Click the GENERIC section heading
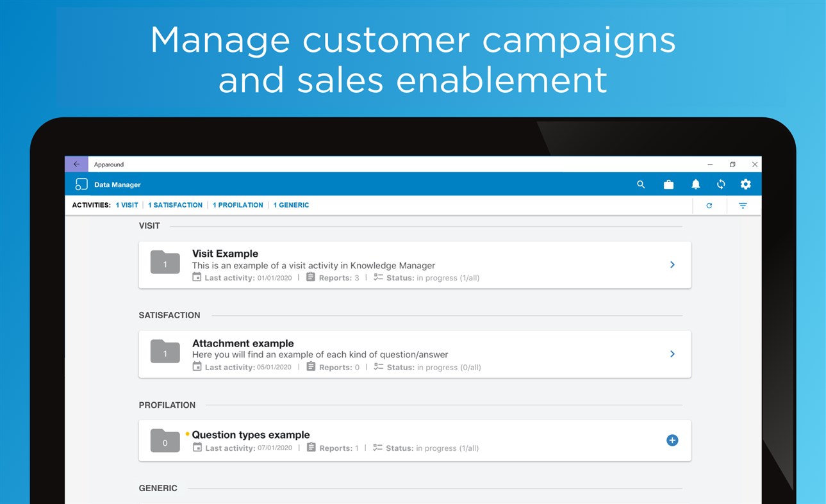826x504 pixels. point(158,488)
